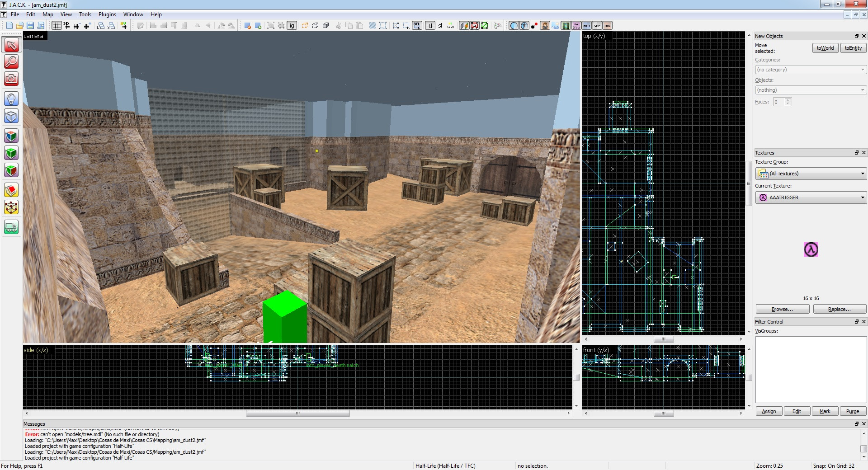Viewport: 868px width, 470px height.
Task: Activate the Magnify tool
Action: (x=11, y=61)
